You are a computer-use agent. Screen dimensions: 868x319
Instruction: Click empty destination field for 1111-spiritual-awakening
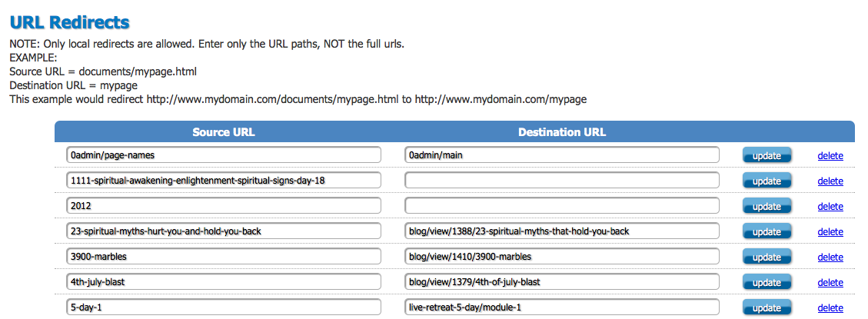pos(562,180)
